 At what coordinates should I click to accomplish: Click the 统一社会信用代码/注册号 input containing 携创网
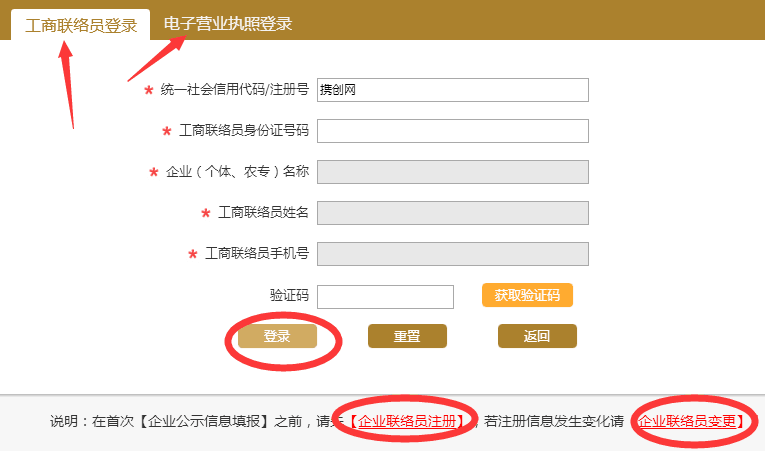click(452, 90)
